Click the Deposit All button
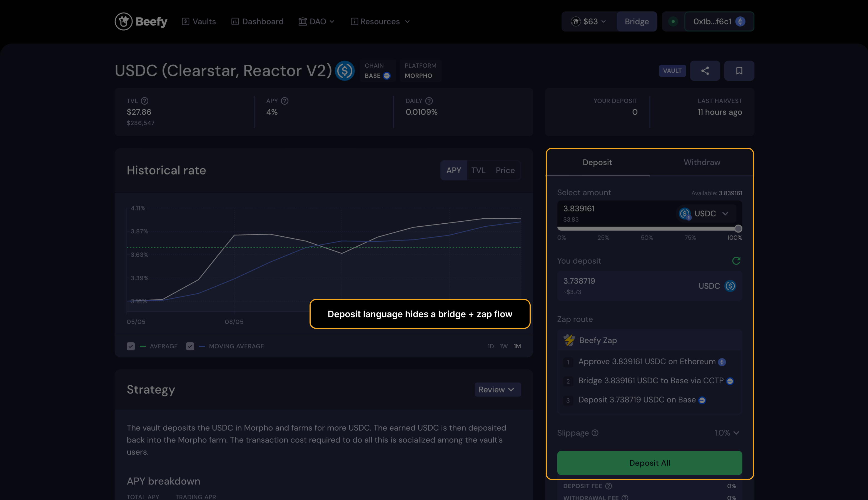Screen dimensions: 868x500 point(650,463)
